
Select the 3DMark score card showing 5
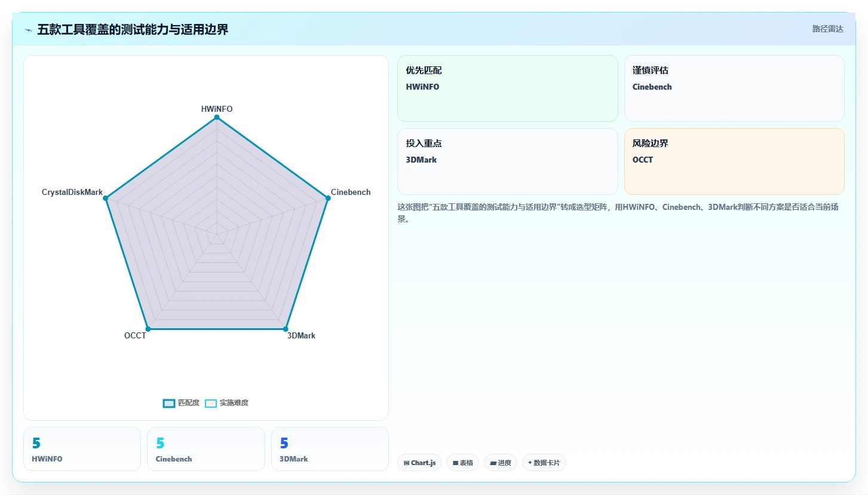click(x=330, y=449)
